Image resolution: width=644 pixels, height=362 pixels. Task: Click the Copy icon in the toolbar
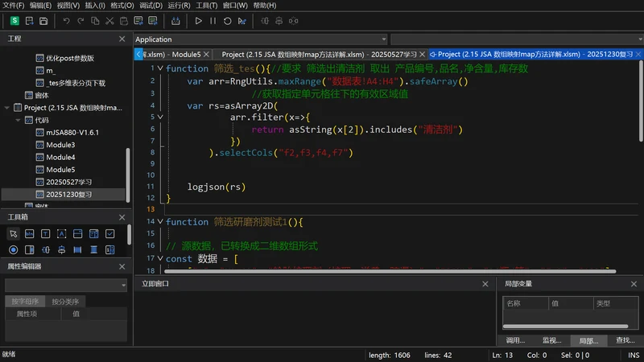[95, 21]
